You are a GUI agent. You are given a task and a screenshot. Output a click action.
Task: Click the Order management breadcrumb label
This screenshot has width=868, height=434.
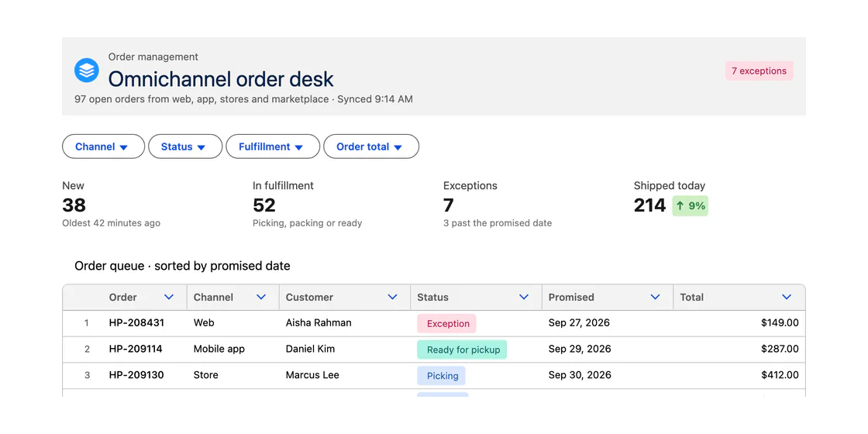(153, 57)
